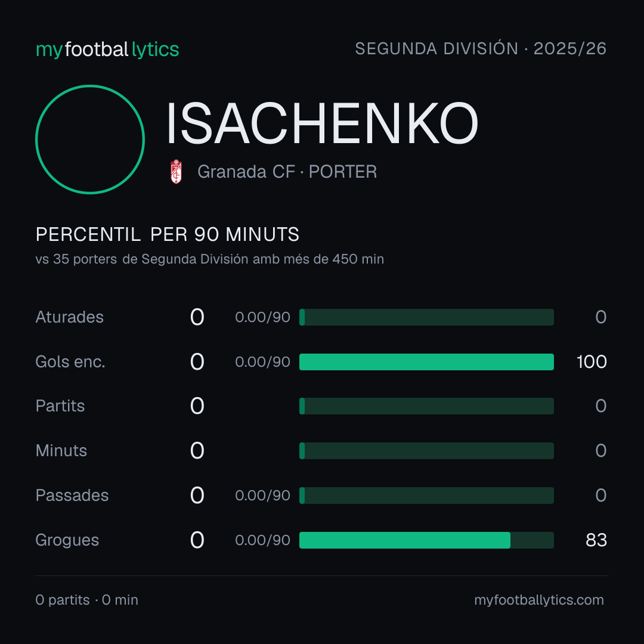Click the Passades percentile bar
The height and width of the screenshot is (644, 644).
tap(426, 496)
